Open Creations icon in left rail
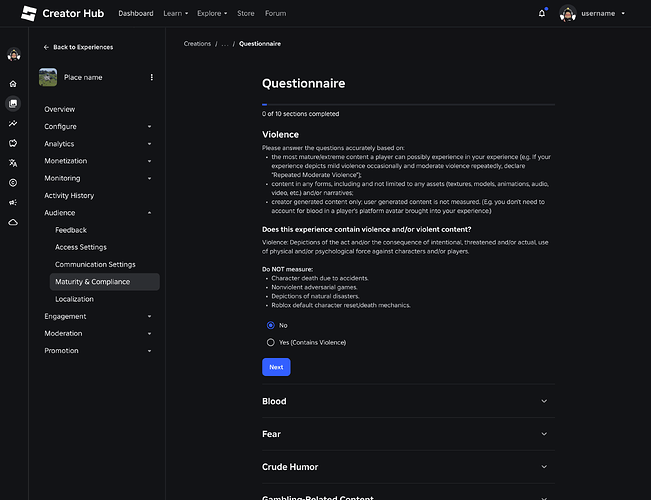Viewport: 651px width, 500px height. pyautogui.click(x=13, y=103)
